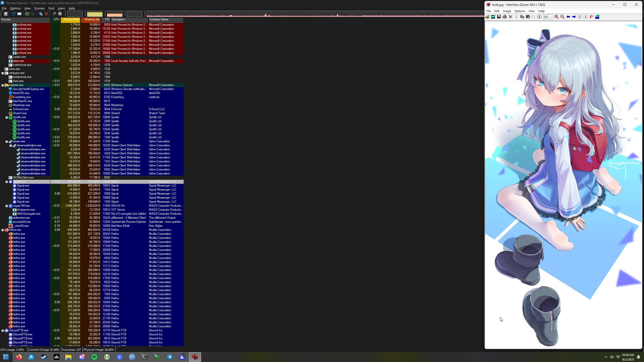Screen dimensions: 644x362
Task: Click IrfanView's Copy icon
Action: click(x=522, y=17)
